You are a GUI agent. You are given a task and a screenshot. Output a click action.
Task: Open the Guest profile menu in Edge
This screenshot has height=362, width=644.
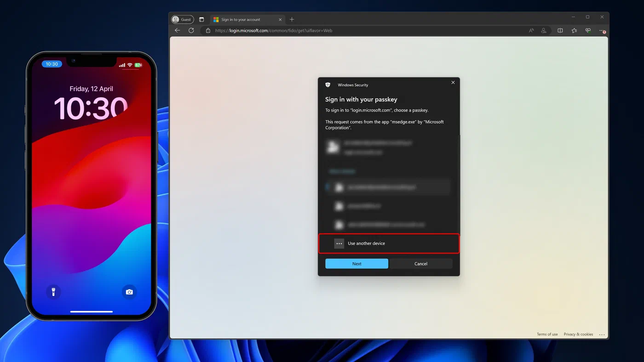183,19
